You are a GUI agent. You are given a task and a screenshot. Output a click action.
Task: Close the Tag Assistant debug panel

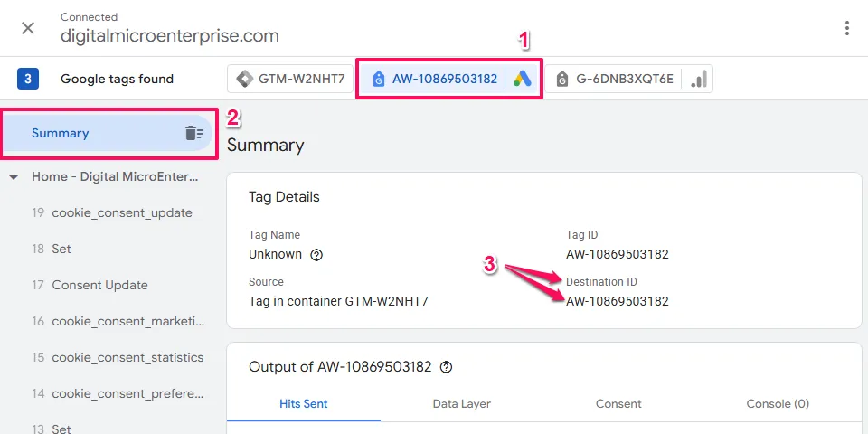pos(28,28)
